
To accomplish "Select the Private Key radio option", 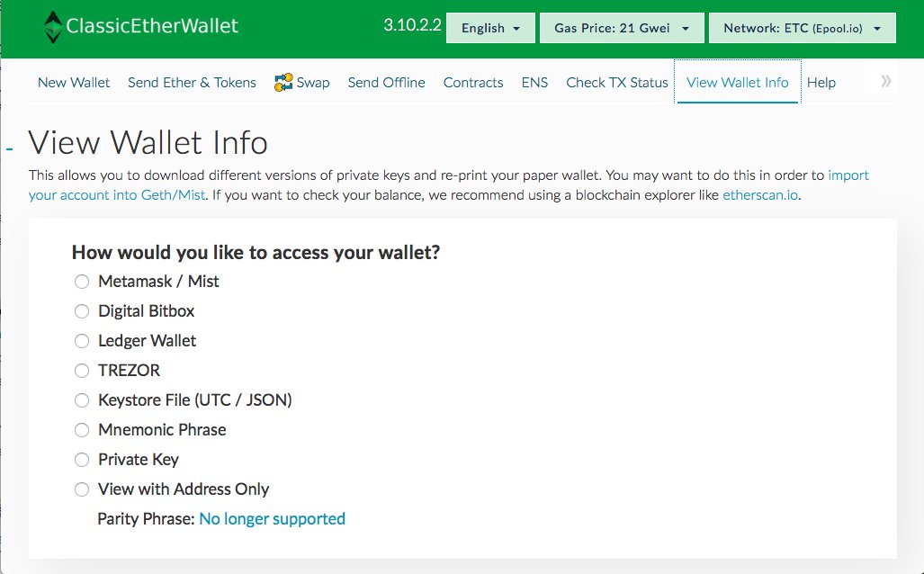I will pos(82,459).
